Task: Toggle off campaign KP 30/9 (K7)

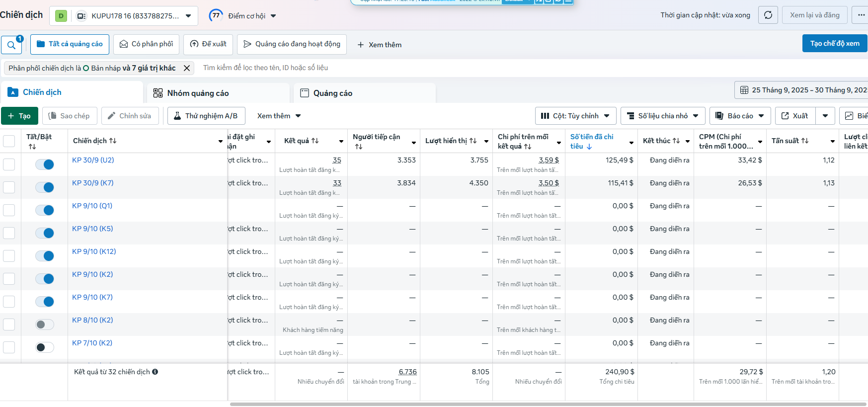Action: pos(45,187)
